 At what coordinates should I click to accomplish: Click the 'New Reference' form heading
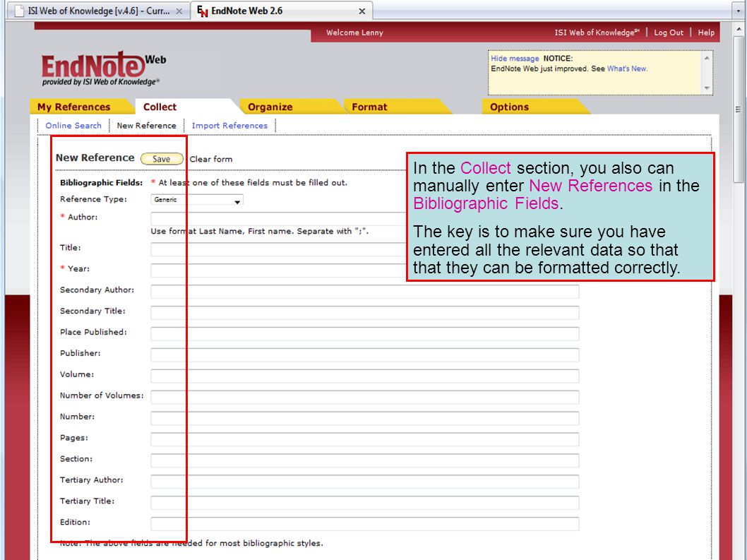[x=95, y=157]
